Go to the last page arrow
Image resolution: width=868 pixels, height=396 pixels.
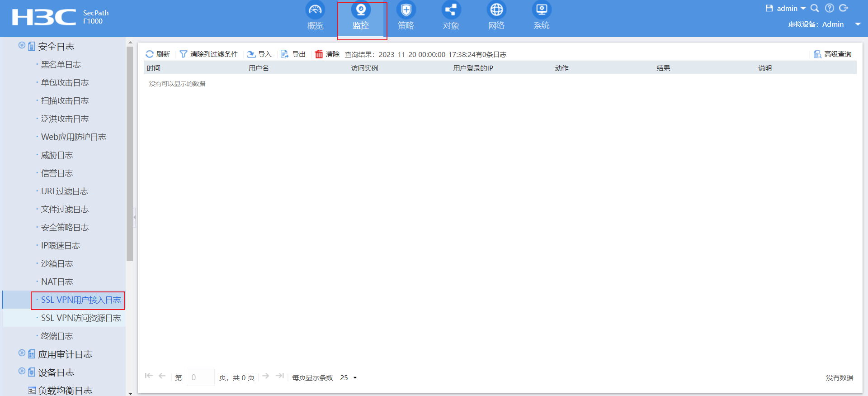click(280, 376)
